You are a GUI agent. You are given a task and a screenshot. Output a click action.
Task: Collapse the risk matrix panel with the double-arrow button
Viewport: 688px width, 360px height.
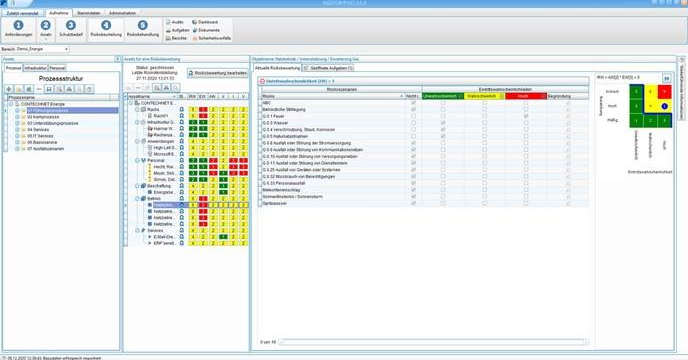pos(666,78)
